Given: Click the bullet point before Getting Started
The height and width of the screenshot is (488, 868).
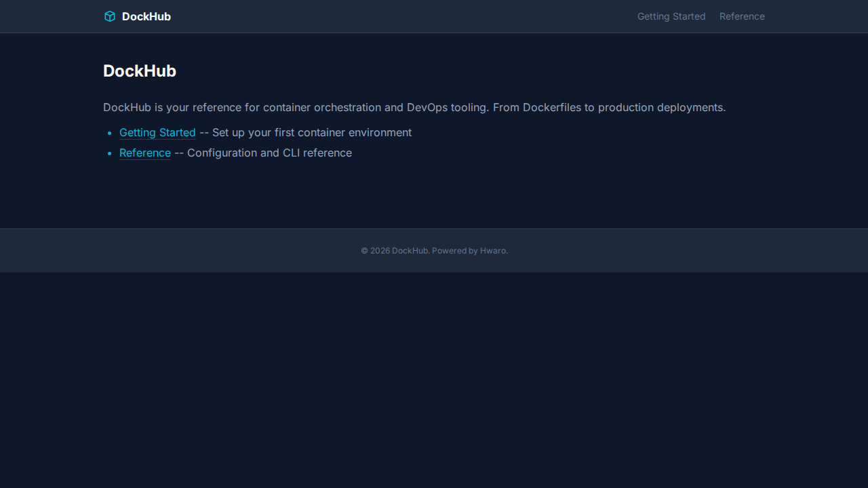Looking at the screenshot, I should 110,134.
